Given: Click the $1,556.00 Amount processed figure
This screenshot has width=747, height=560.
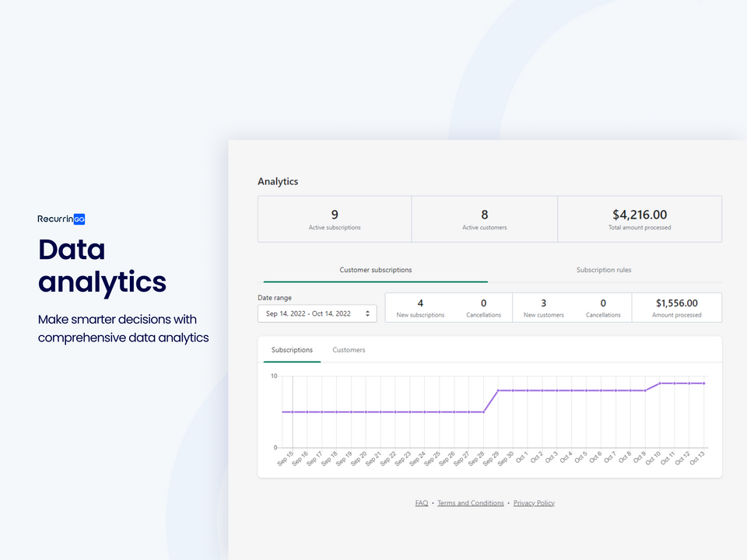Looking at the screenshot, I should pyautogui.click(x=676, y=303).
